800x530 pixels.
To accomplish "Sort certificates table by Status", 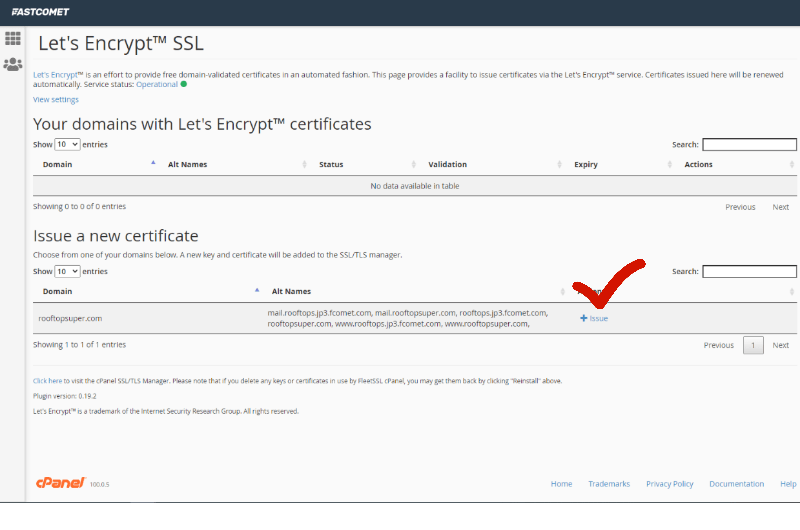I will pos(365,164).
